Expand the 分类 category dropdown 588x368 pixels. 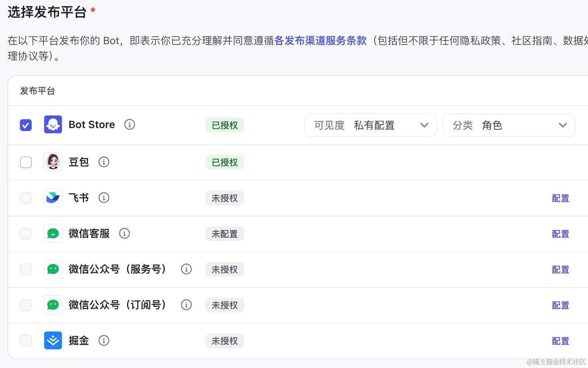pyautogui.click(x=509, y=125)
